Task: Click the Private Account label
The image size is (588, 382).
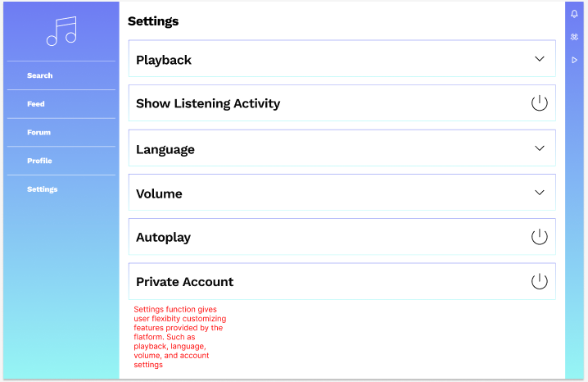Action: pos(184,282)
